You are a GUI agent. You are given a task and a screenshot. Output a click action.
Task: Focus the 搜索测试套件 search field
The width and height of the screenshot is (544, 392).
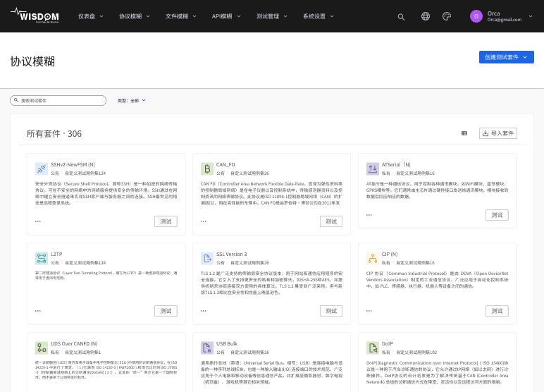click(x=58, y=100)
